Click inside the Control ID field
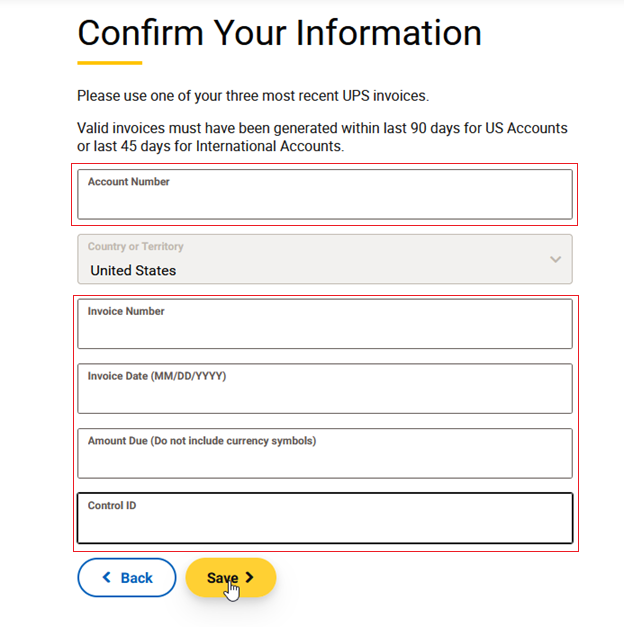The width and height of the screenshot is (624, 627). [x=325, y=524]
